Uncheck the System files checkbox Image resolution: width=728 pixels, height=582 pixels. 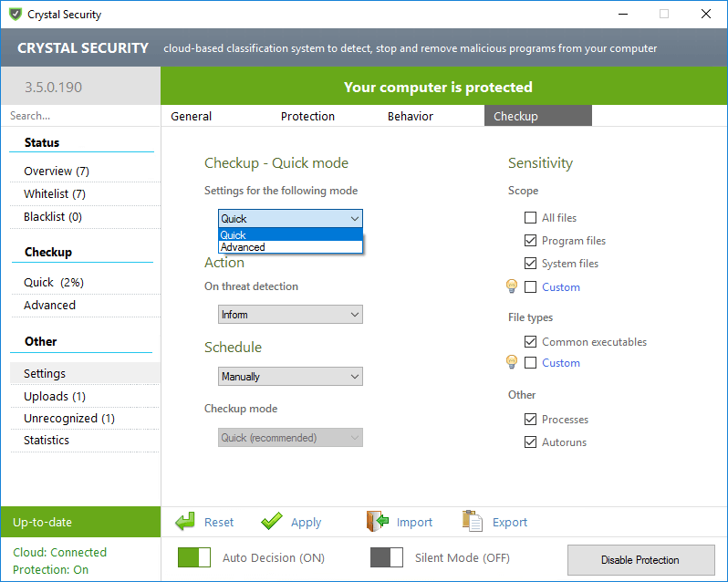click(x=530, y=263)
